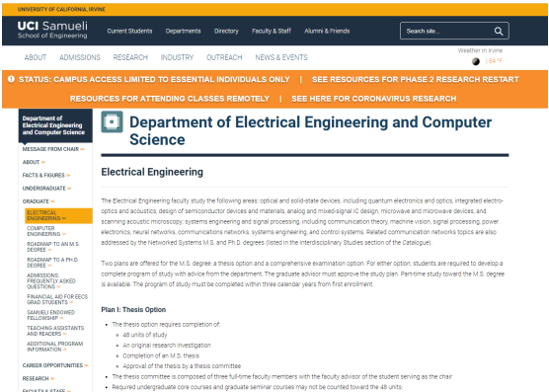The image size is (549, 392).
Task: Open Faculty & Staff page
Action: (272, 31)
